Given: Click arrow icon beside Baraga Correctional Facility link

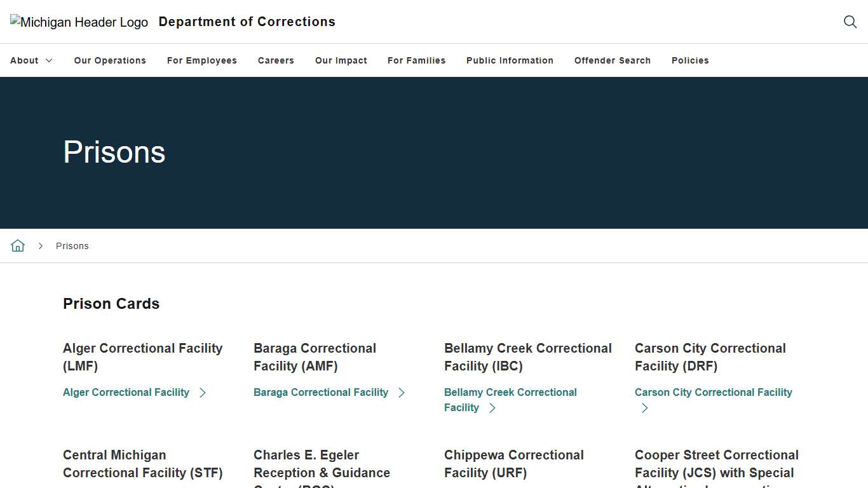Looking at the screenshot, I should 402,393.
